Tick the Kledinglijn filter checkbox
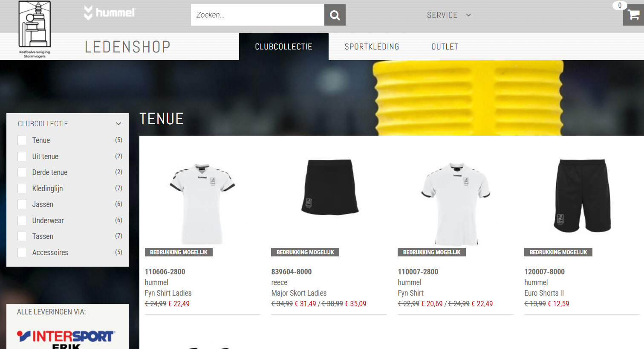 click(x=22, y=189)
